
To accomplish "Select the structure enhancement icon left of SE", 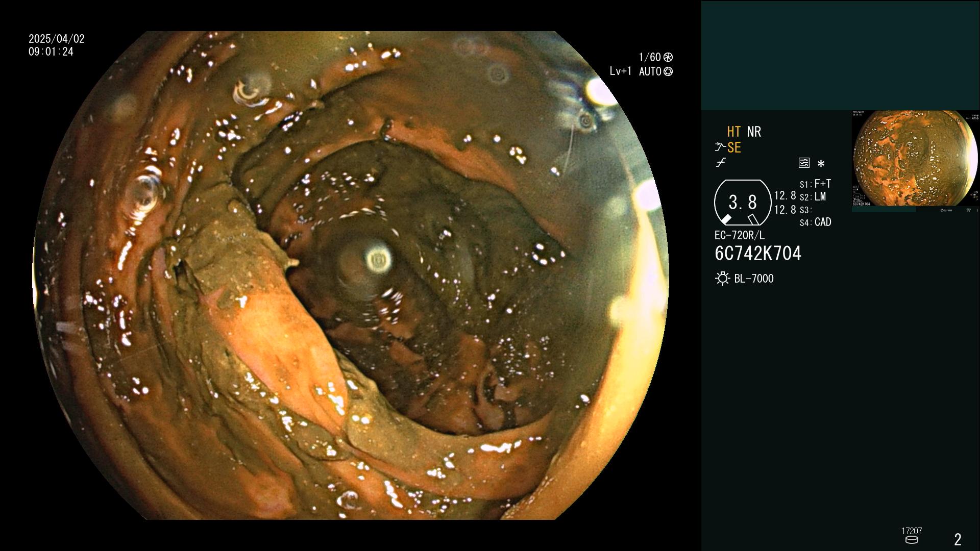I will click(720, 147).
